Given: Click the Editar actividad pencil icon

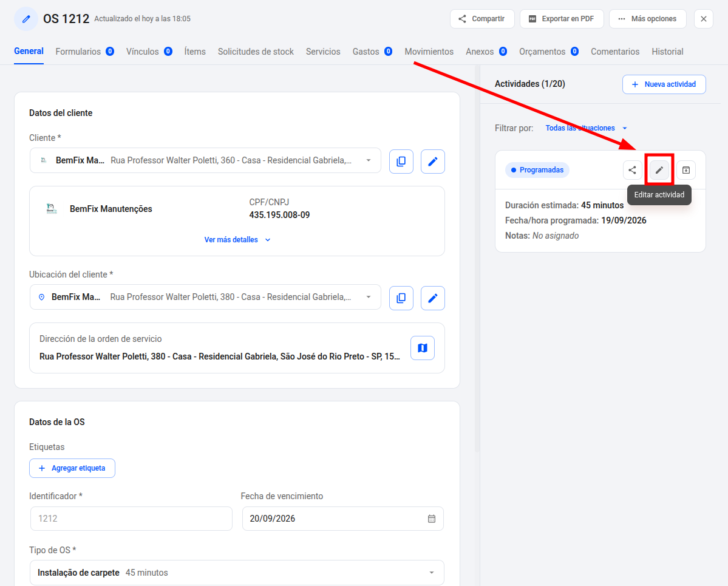Looking at the screenshot, I should 659,170.
